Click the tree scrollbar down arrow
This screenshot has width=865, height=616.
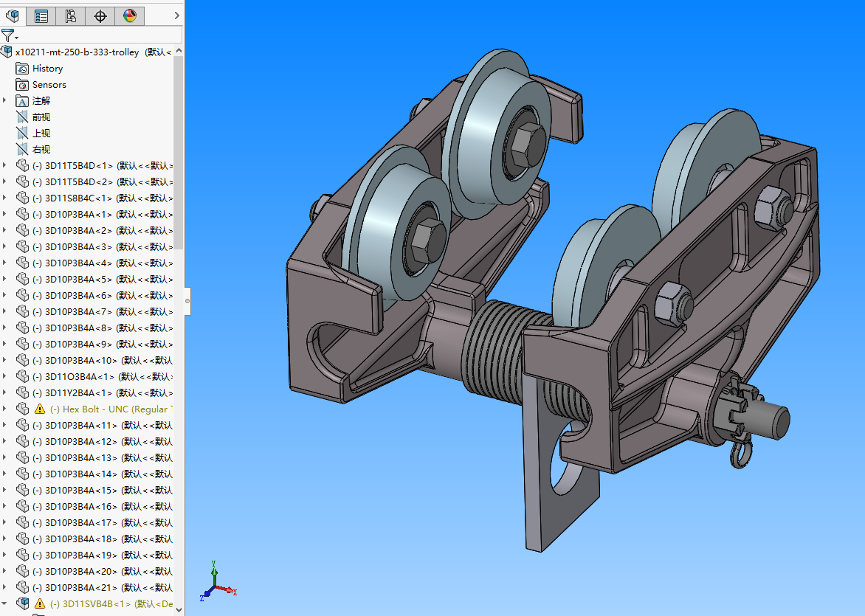pos(178,610)
